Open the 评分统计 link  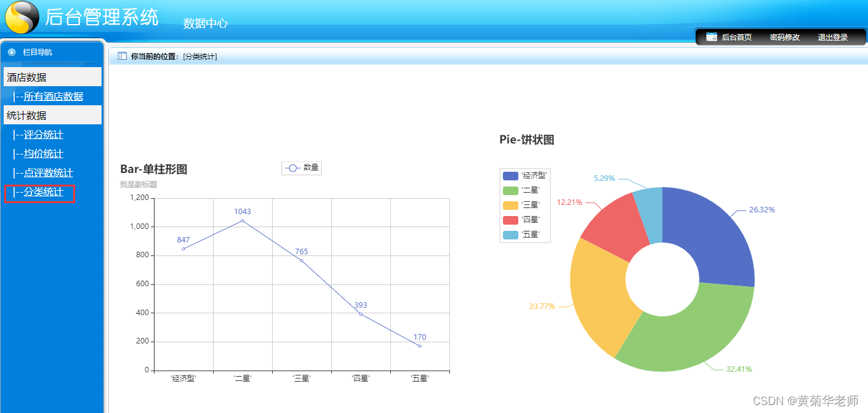pos(43,135)
